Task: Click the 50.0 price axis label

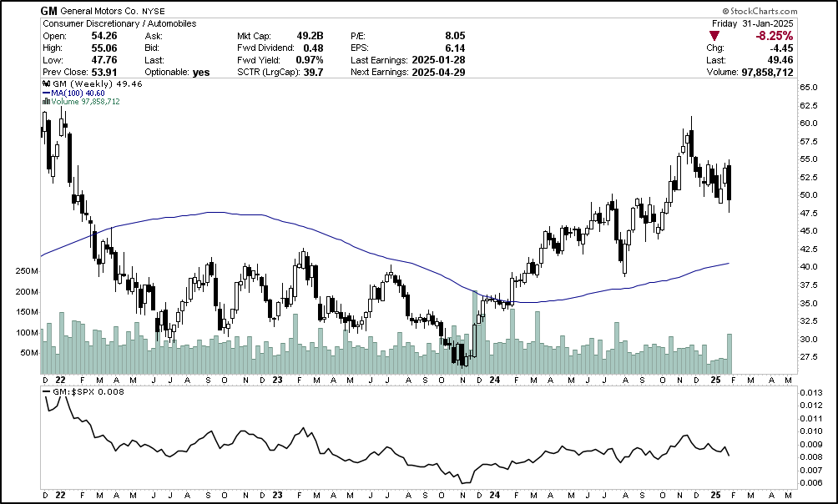Action: 809,195
